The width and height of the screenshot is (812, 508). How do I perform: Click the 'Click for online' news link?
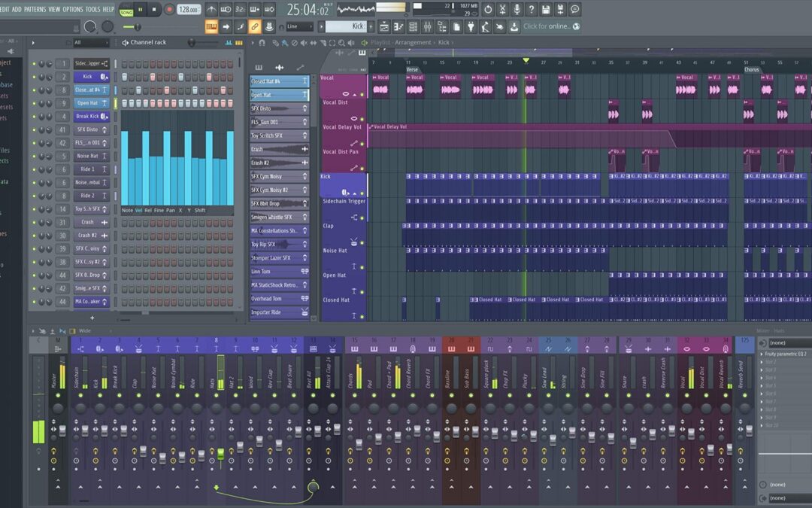(x=547, y=27)
